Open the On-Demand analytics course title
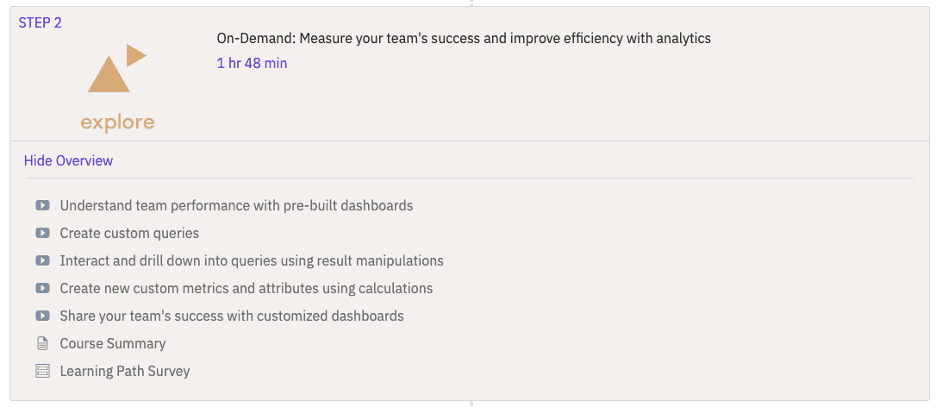936x408 pixels. [463, 39]
